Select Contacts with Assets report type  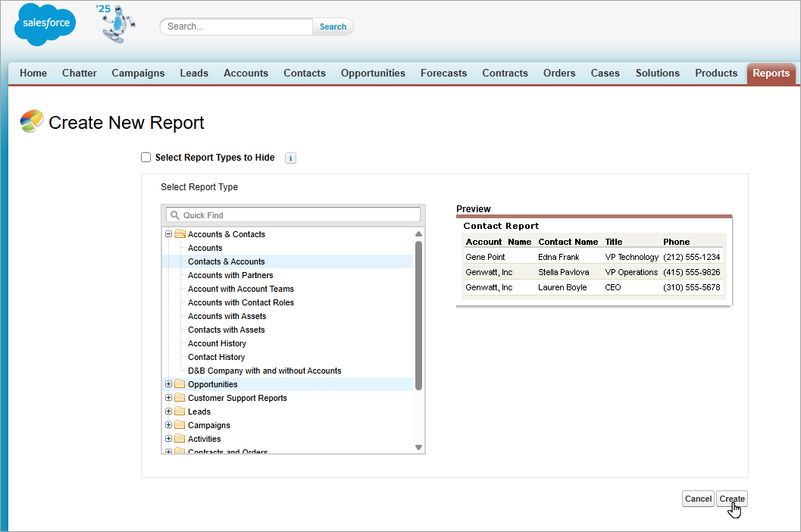coord(227,330)
